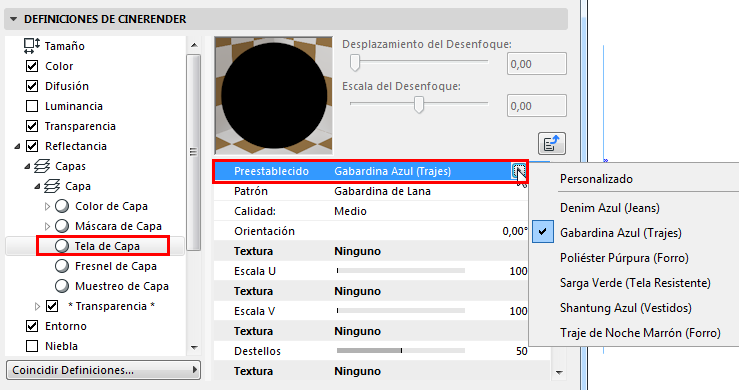Select the Muestreo de Capa sphere icon
The height and width of the screenshot is (390, 739).
(62, 286)
